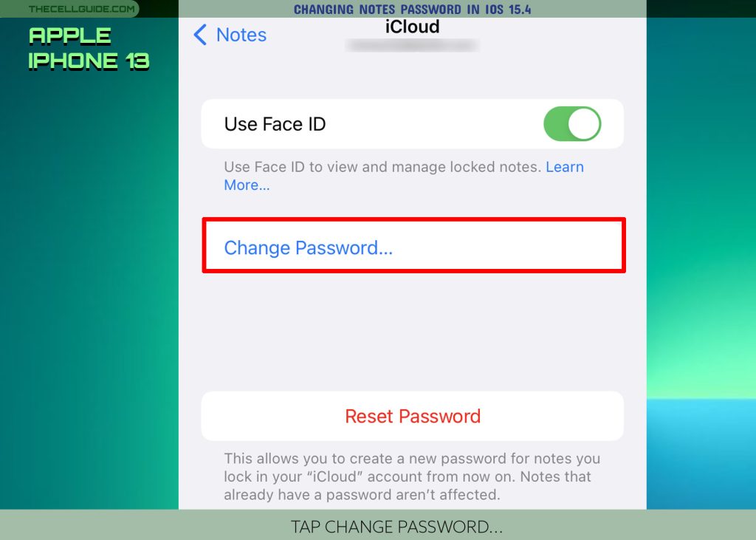Click the word IPHONE in left heading
Image resolution: width=756 pixels, height=540 pixels.
tap(73, 61)
